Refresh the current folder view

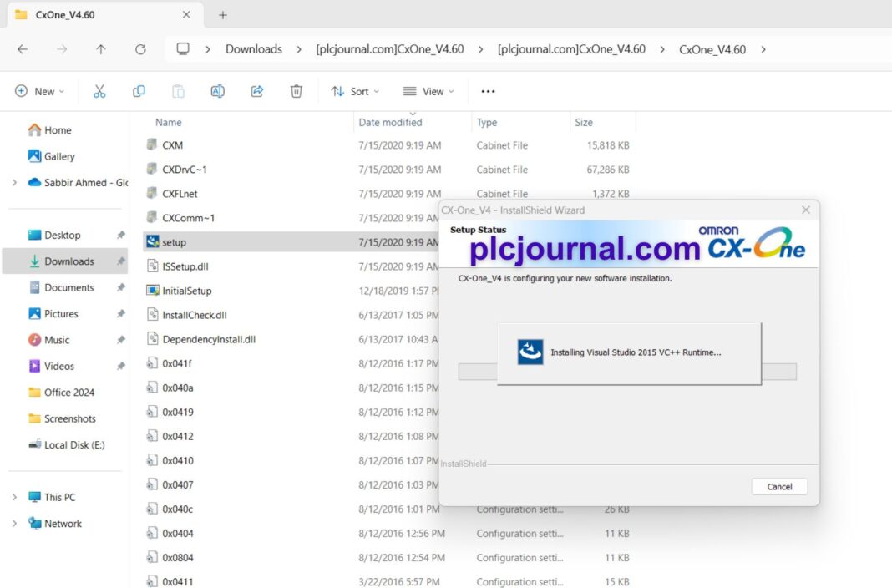(x=140, y=49)
